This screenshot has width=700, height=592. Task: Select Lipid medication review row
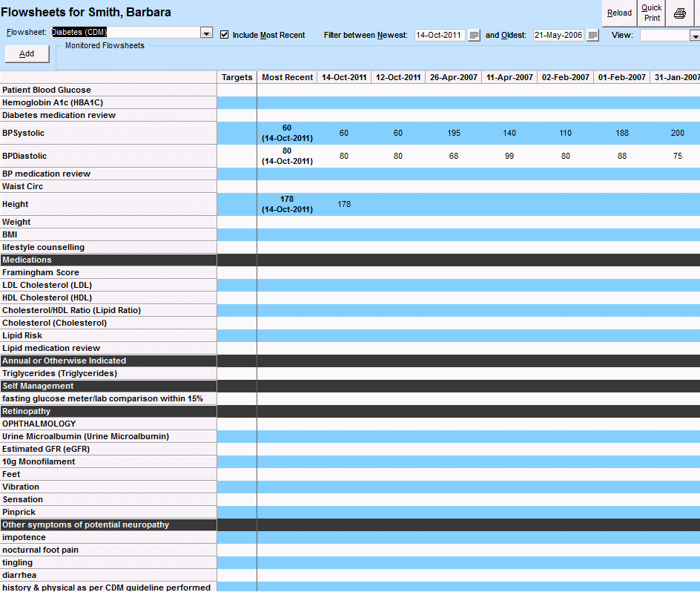[108, 348]
